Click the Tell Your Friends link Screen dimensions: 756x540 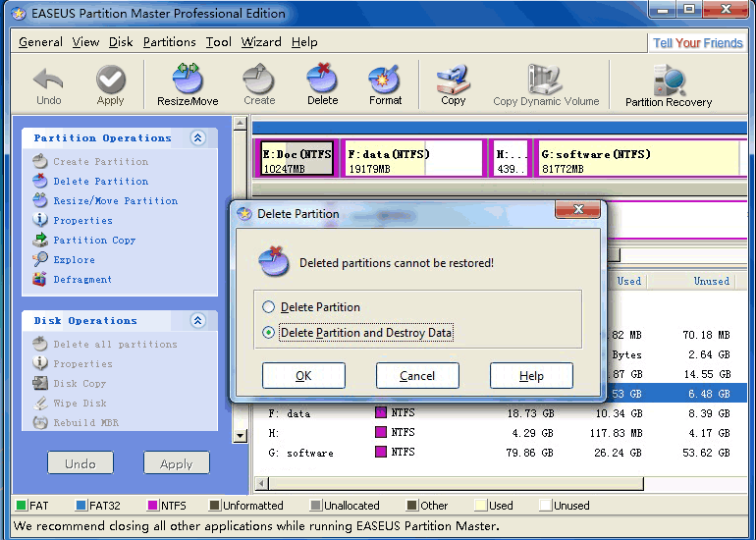coord(698,43)
